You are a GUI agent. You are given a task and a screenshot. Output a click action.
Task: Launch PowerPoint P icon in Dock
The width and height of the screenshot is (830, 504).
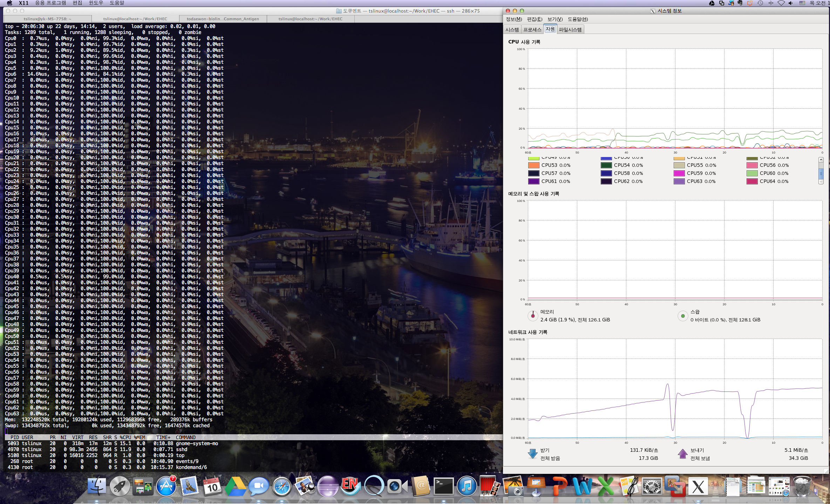coord(560,486)
